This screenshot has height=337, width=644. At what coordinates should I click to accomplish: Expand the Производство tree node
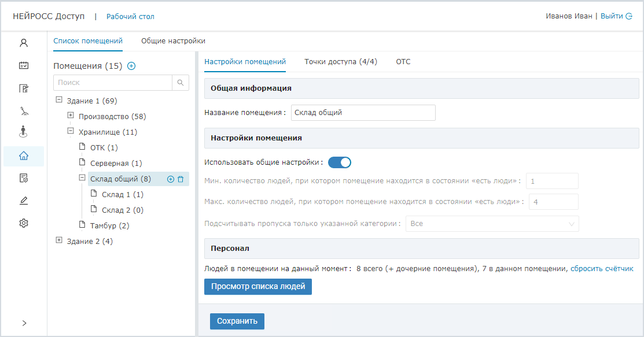71,116
